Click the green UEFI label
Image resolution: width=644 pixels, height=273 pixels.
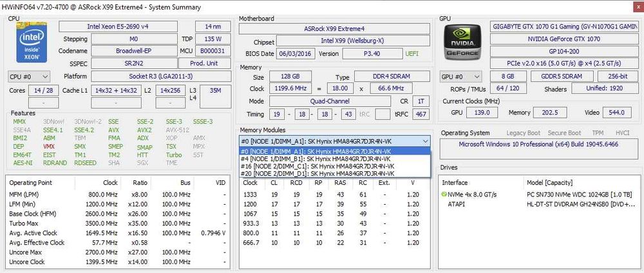(x=412, y=54)
